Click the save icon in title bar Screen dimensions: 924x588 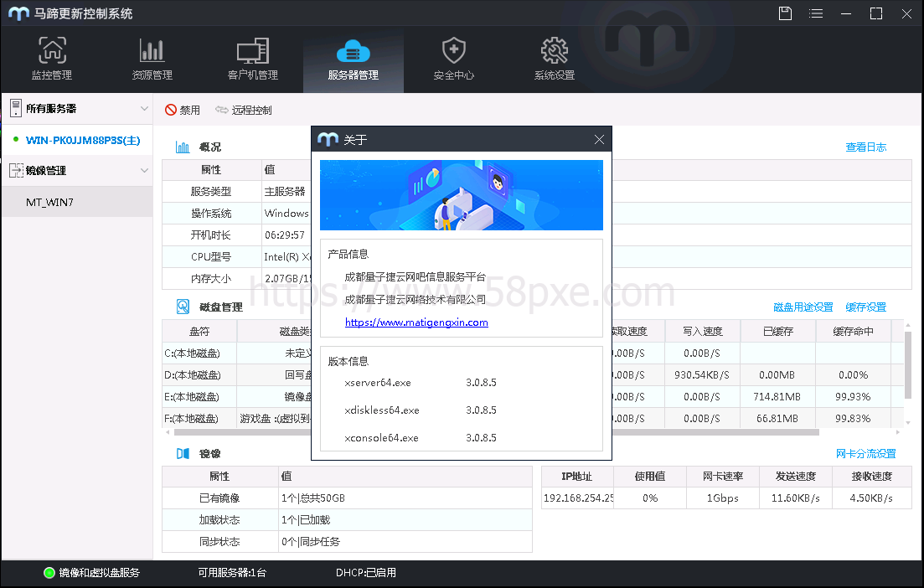[x=785, y=13]
